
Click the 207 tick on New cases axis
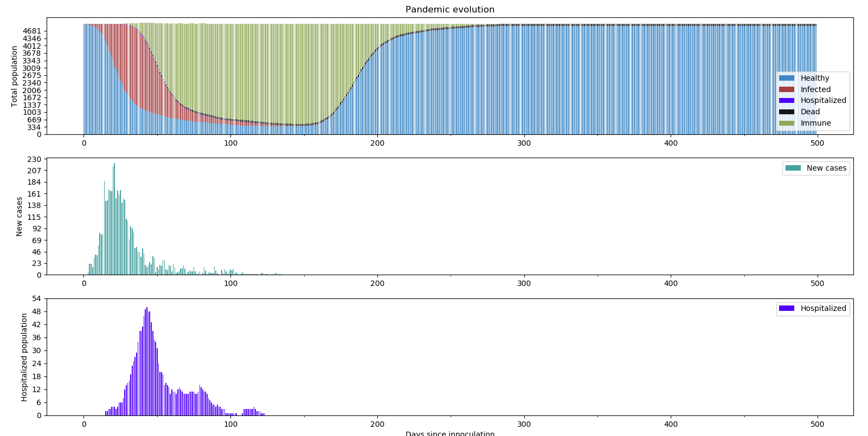click(x=34, y=171)
